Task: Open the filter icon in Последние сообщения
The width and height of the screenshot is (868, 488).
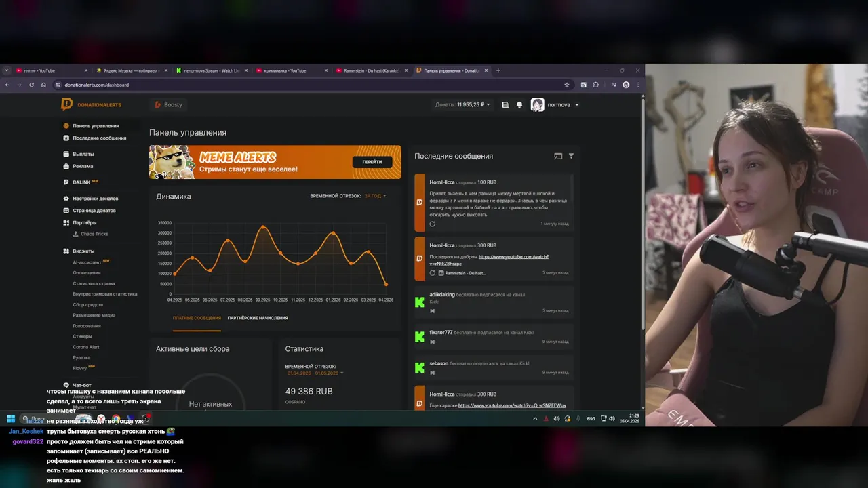Action: pyautogui.click(x=571, y=156)
